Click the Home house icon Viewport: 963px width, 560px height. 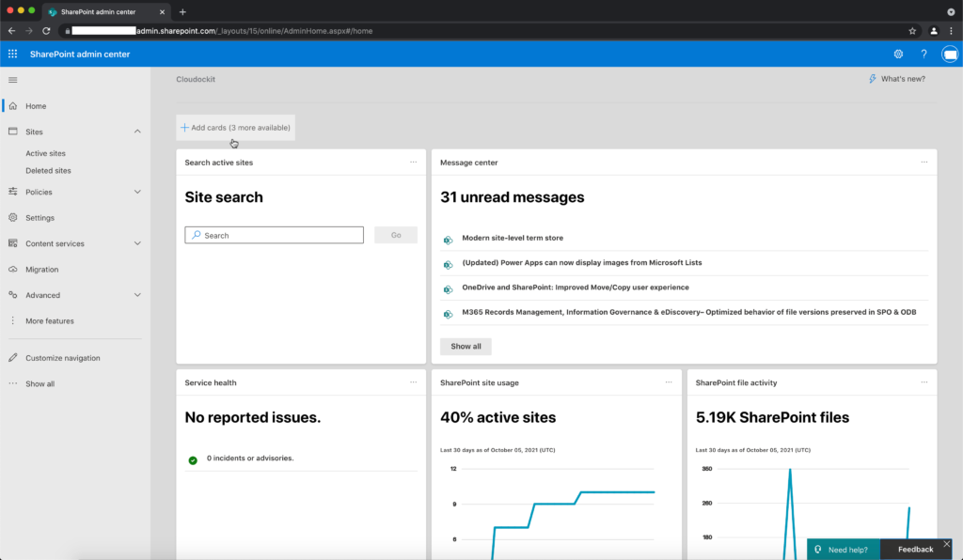coord(13,106)
